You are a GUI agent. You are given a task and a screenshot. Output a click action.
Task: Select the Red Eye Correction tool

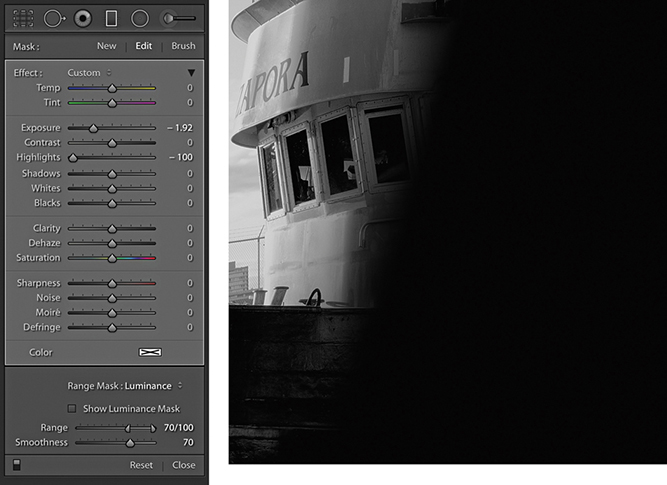point(83,19)
